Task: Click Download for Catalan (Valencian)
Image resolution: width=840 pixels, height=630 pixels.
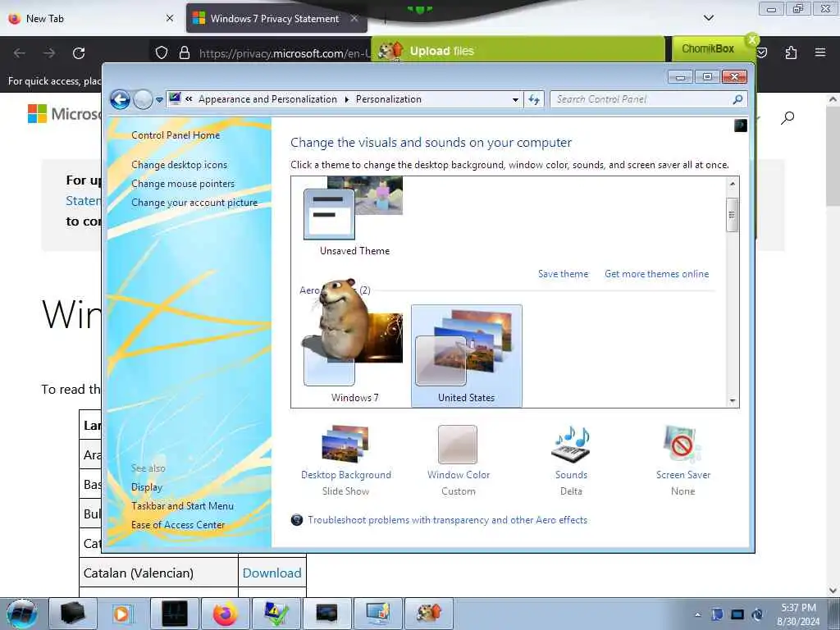Action: tap(272, 573)
